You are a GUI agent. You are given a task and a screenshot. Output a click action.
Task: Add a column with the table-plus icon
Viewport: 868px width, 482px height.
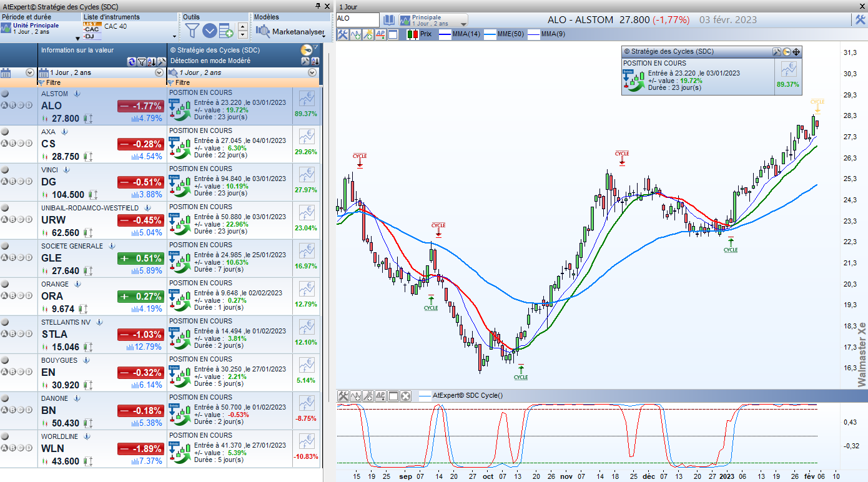226,30
